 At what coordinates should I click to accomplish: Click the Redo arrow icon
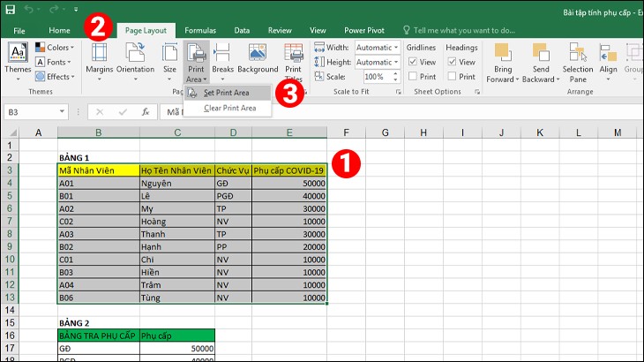54,9
